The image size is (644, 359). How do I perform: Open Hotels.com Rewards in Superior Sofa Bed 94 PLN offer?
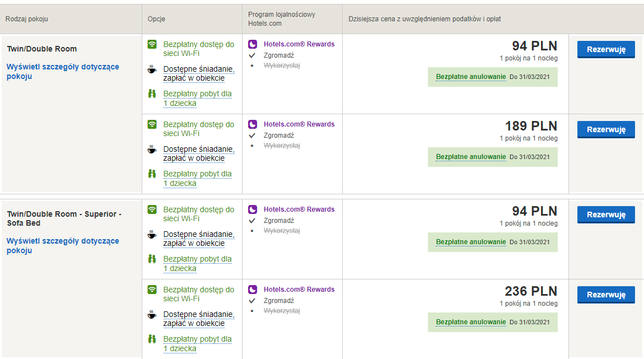click(x=299, y=209)
